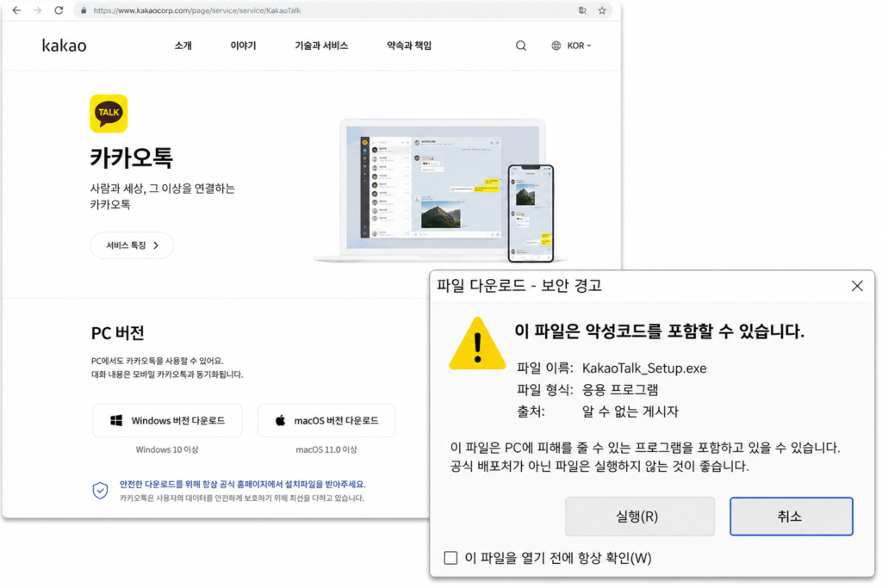Click the Apple logo icon

click(280, 420)
